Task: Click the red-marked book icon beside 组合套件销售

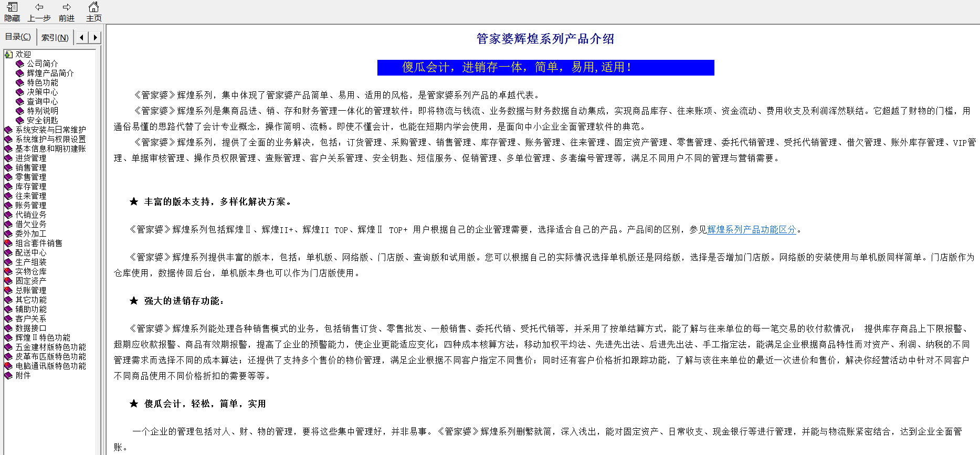Action: click(8, 243)
